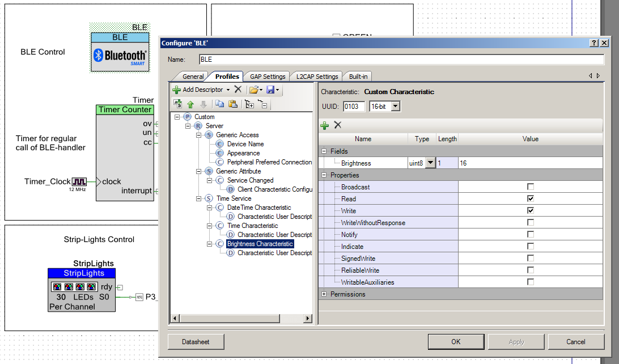The height and width of the screenshot is (364, 619).
Task: Collapse the Custom profile root node
Action: click(x=177, y=117)
